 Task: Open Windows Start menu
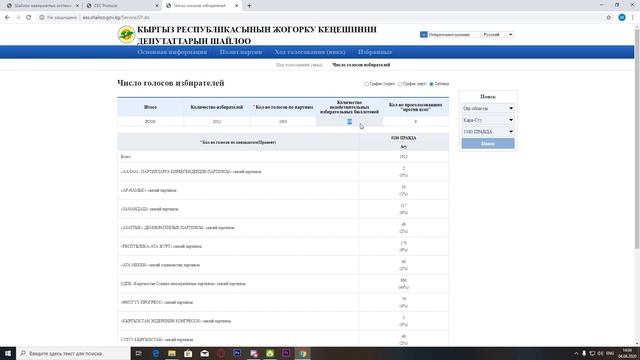point(8,353)
